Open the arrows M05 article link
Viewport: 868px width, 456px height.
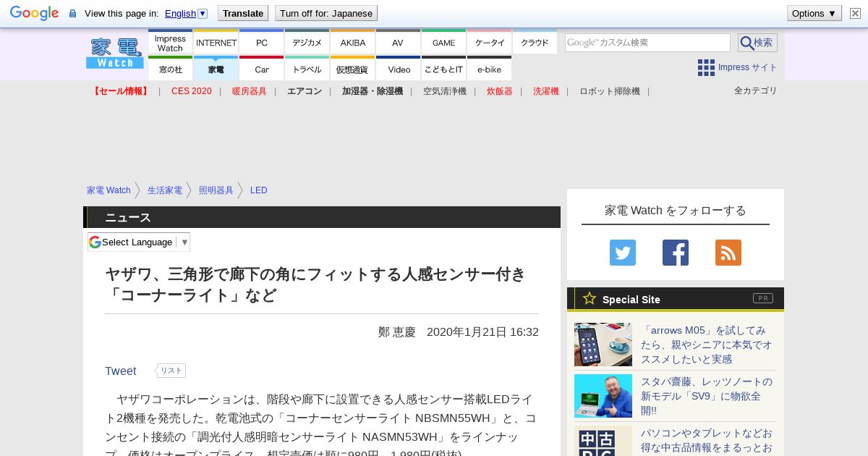(x=707, y=345)
